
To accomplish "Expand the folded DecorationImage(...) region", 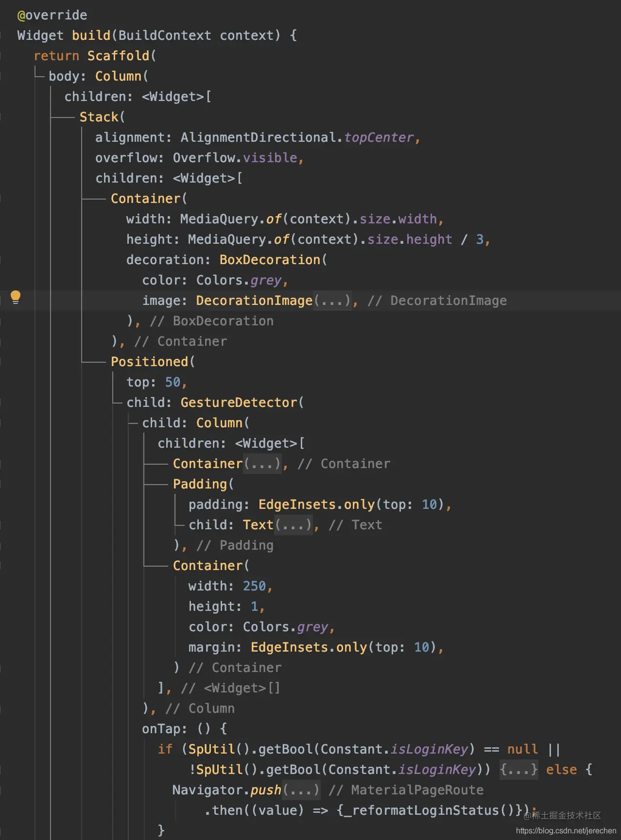I will click(332, 301).
